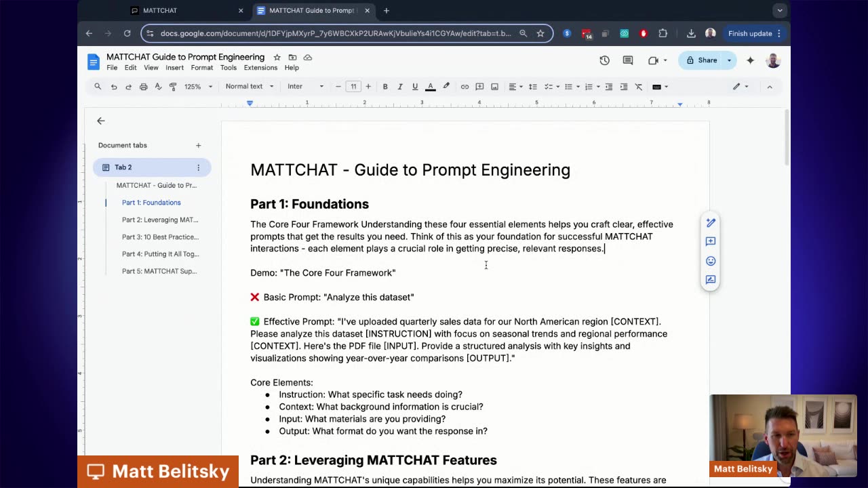The height and width of the screenshot is (488, 868).
Task: Clear text formatting
Action: [x=639, y=87]
